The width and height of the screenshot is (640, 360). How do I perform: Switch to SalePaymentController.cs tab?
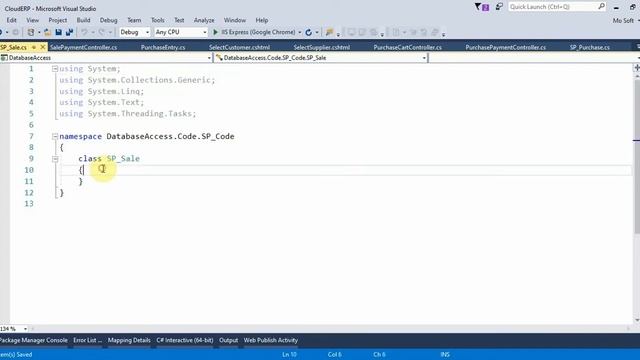point(84,47)
